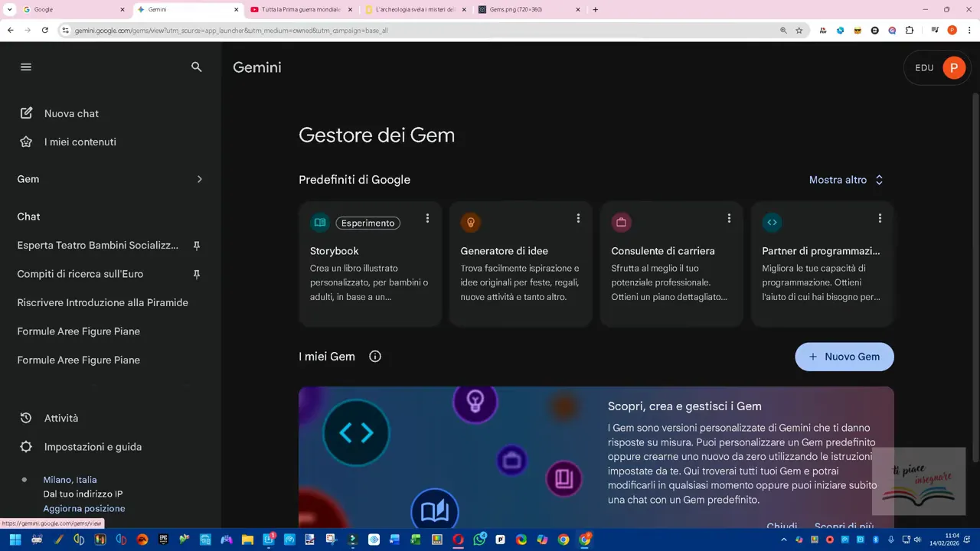Screen dimensions: 980x551
Task: Open Generatore di idee three-dot menu
Action: (578, 218)
